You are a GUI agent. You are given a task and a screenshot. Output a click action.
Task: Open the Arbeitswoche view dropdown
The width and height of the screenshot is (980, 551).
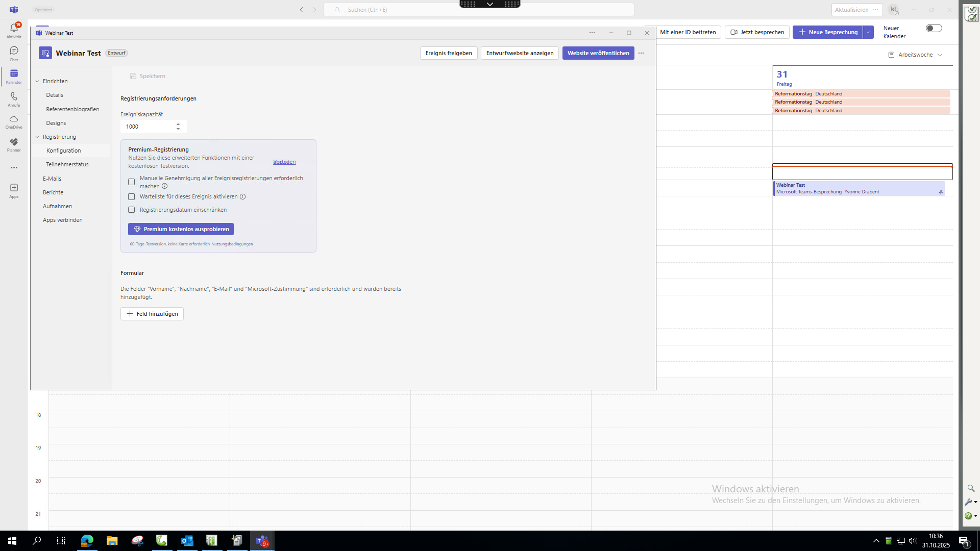tap(916, 55)
